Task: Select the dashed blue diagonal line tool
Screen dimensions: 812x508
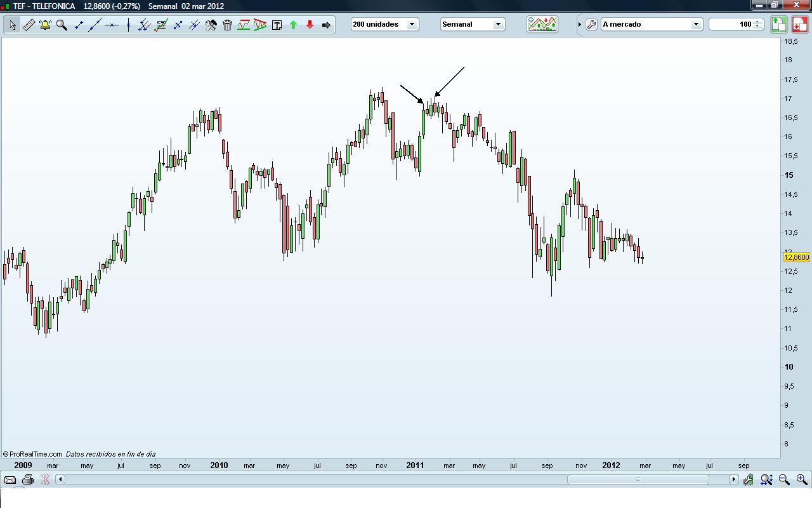Action: (x=178, y=25)
